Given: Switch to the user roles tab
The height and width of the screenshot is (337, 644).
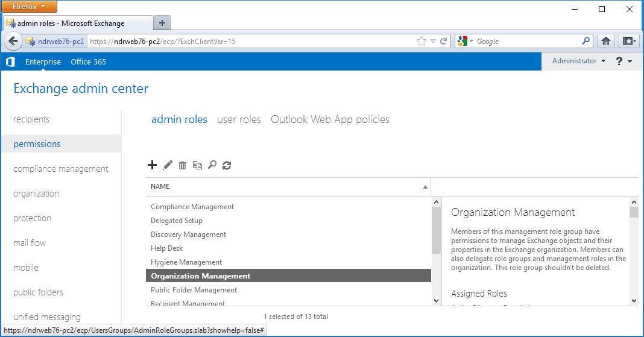Looking at the screenshot, I should [239, 119].
